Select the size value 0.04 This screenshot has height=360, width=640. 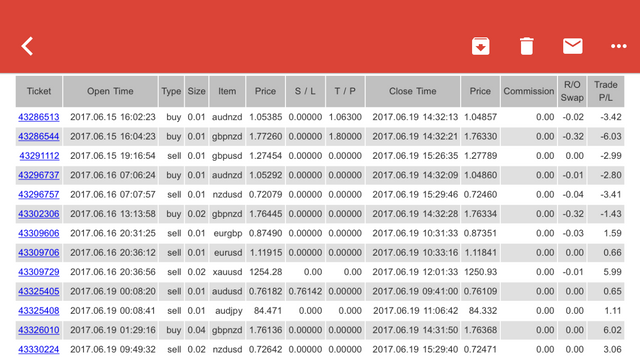[x=196, y=330]
